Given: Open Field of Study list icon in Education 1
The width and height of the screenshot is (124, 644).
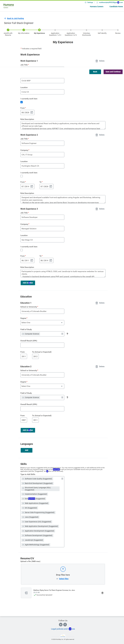Looking at the screenshot, I should point(62,334).
